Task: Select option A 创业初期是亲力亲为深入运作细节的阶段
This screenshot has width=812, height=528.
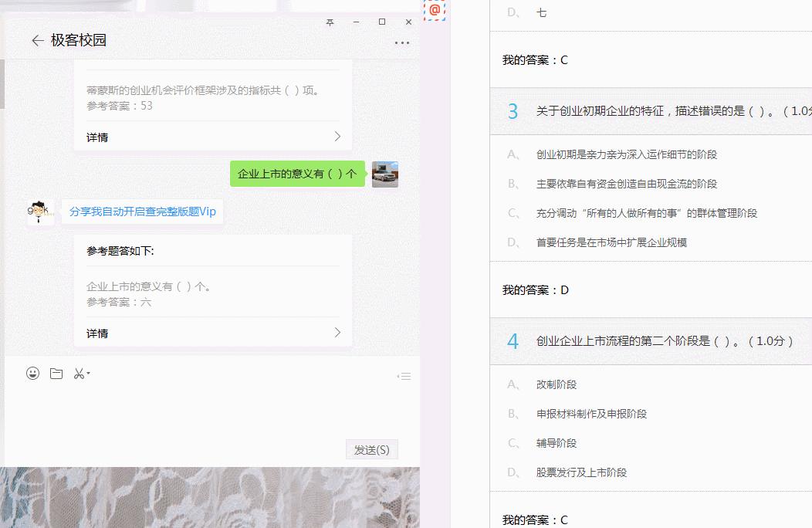Action: 626,154
